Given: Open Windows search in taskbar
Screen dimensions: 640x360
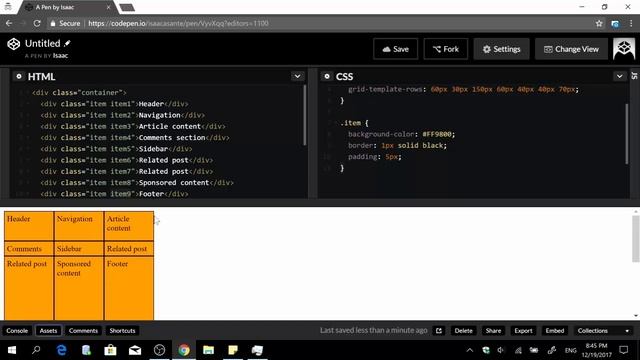Looking at the screenshot, I should click(36, 350).
